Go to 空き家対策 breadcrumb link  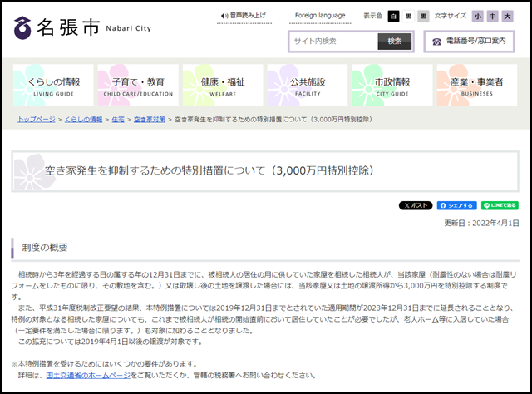coord(150,120)
